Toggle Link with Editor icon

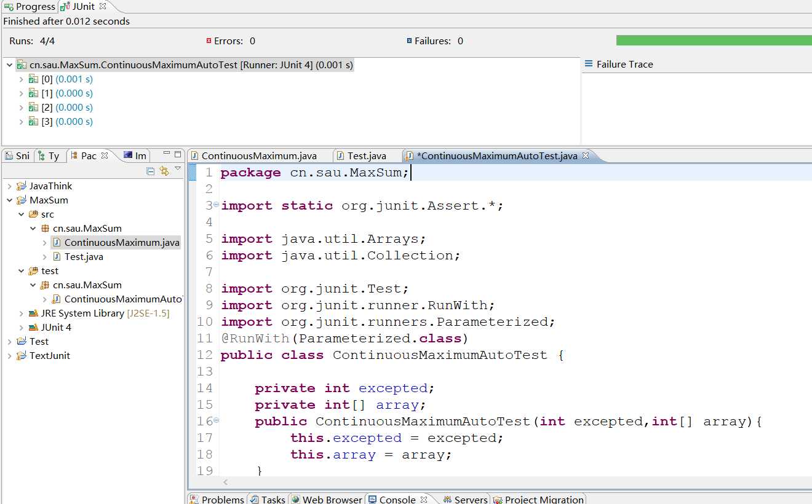164,171
